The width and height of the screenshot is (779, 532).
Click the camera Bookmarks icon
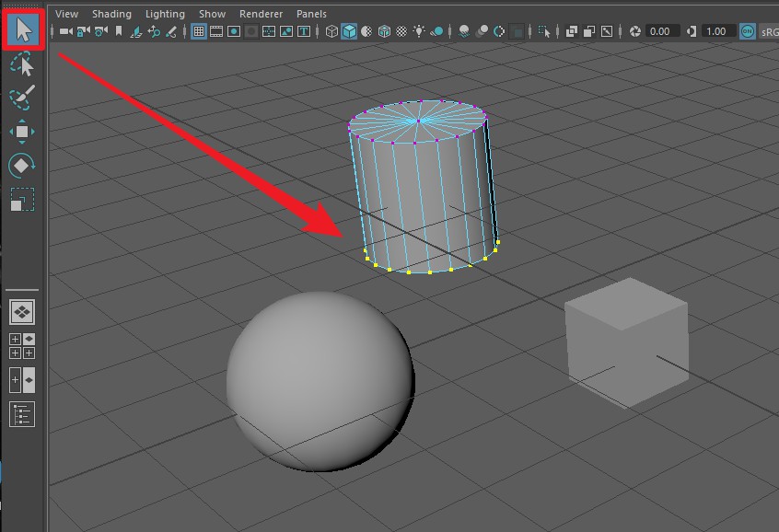pos(119,32)
